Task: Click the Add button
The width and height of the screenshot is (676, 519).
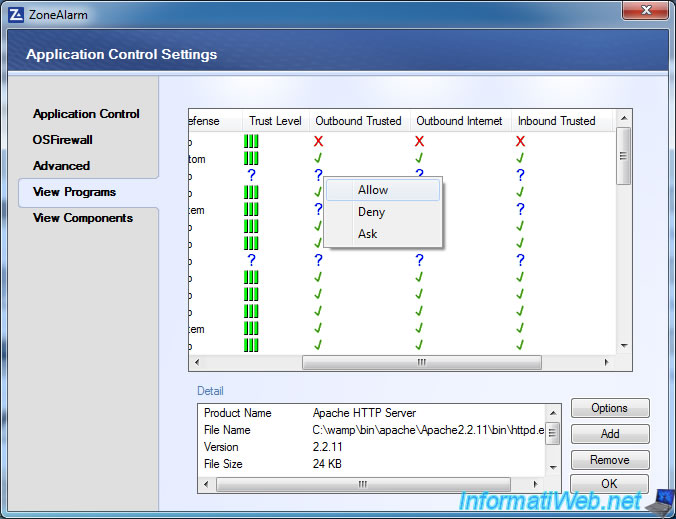Action: pos(610,434)
